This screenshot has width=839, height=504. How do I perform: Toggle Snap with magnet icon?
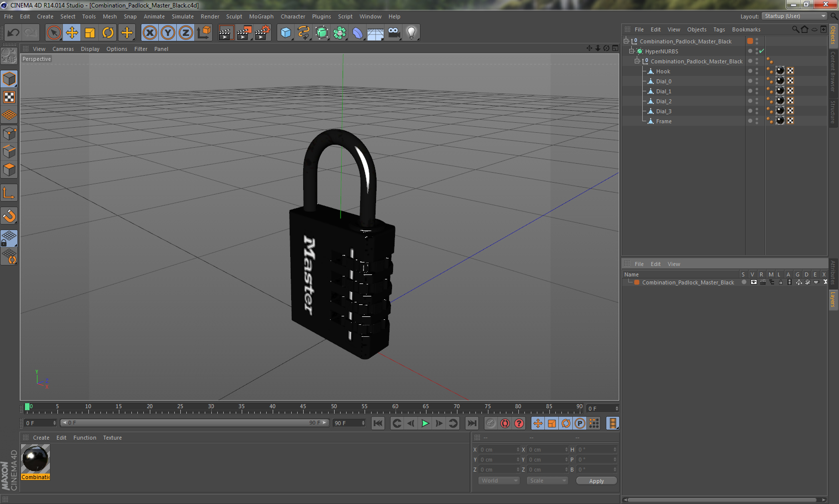coord(9,216)
